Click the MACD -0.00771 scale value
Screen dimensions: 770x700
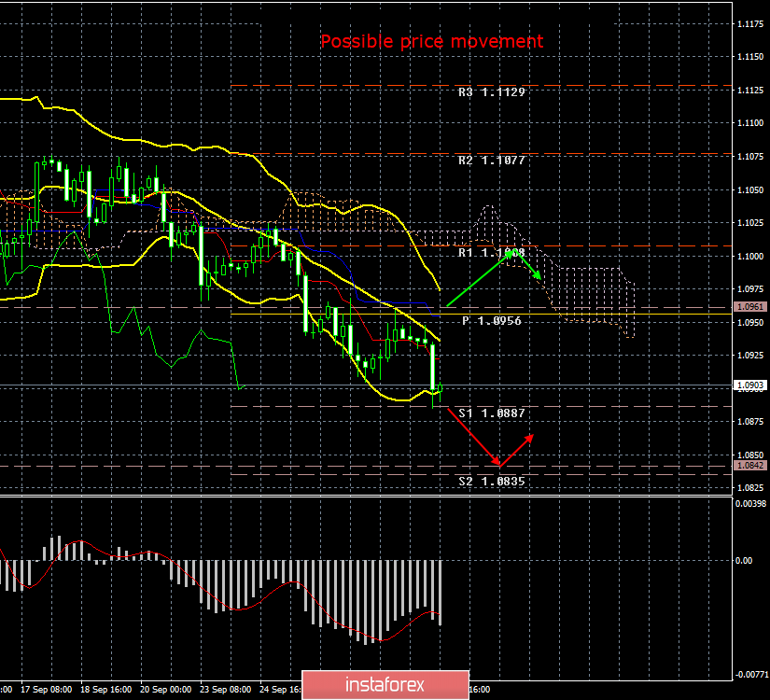[x=750, y=675]
